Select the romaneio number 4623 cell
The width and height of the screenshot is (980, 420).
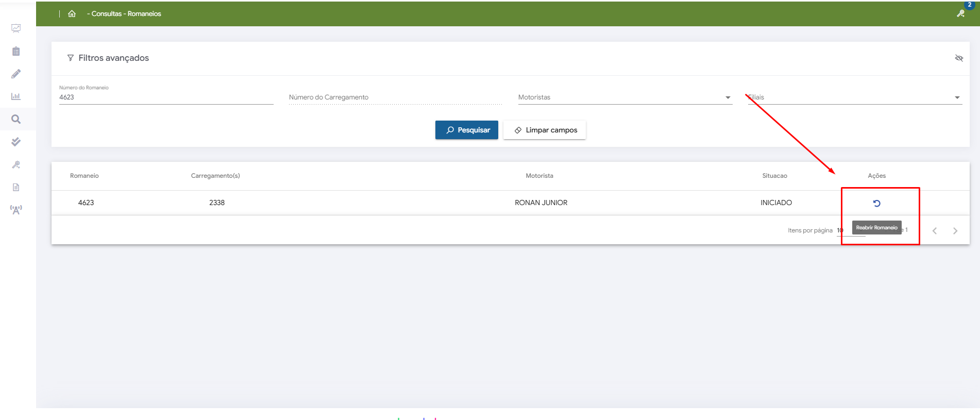[86, 203]
